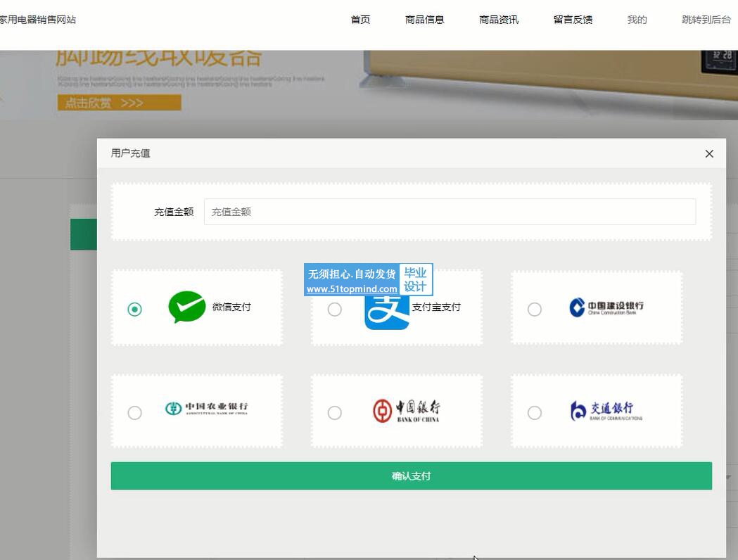This screenshot has width=738, height=560.
Task: Choose the 中国农业银行 radio option
Action: [134, 413]
